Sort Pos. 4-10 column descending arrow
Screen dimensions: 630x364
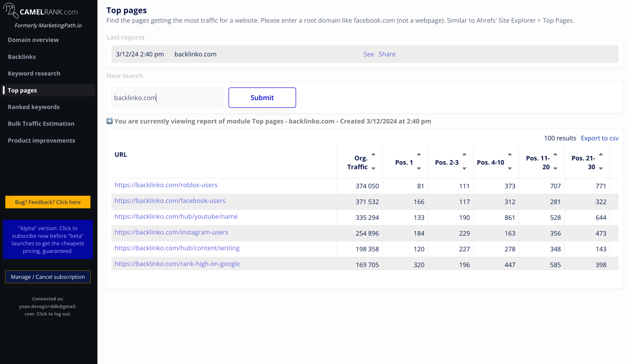click(x=510, y=168)
